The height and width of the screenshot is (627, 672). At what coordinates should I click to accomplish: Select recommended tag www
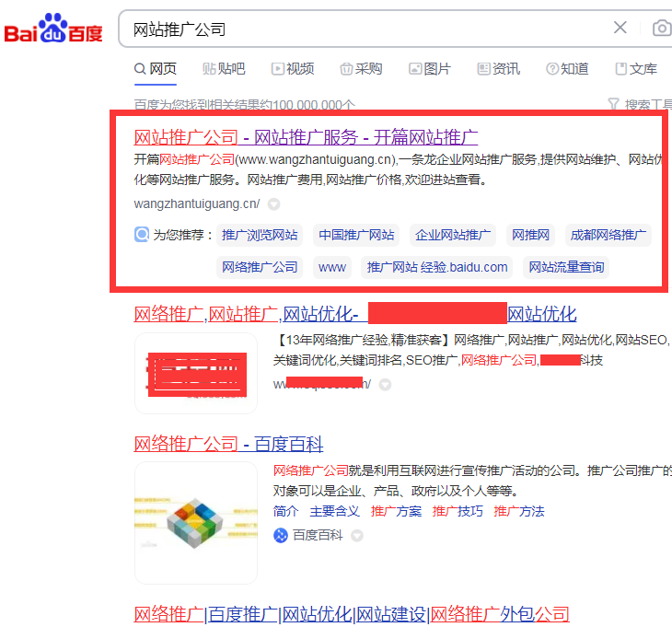pyautogui.click(x=332, y=267)
